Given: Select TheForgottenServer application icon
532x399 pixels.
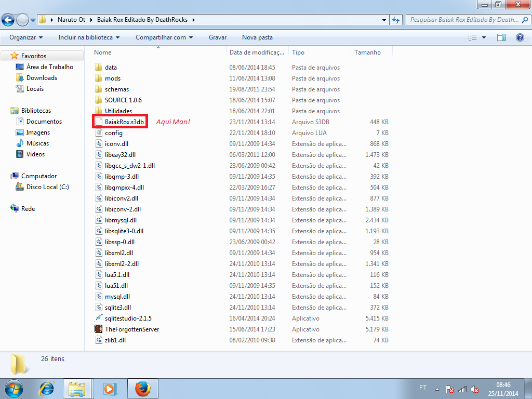Looking at the screenshot, I should pyautogui.click(x=98, y=329).
